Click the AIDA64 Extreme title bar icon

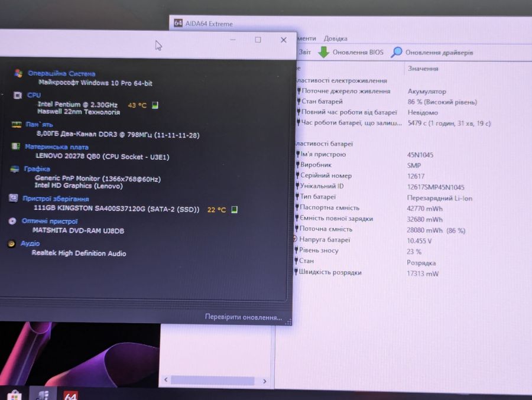pyautogui.click(x=178, y=23)
